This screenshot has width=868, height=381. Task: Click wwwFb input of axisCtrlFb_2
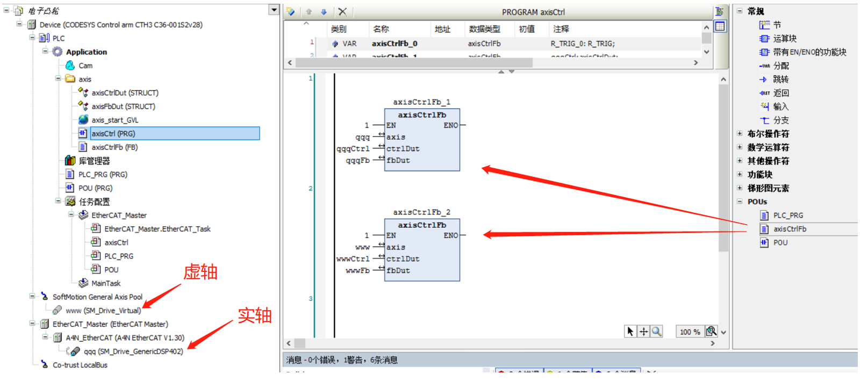pyautogui.click(x=357, y=271)
